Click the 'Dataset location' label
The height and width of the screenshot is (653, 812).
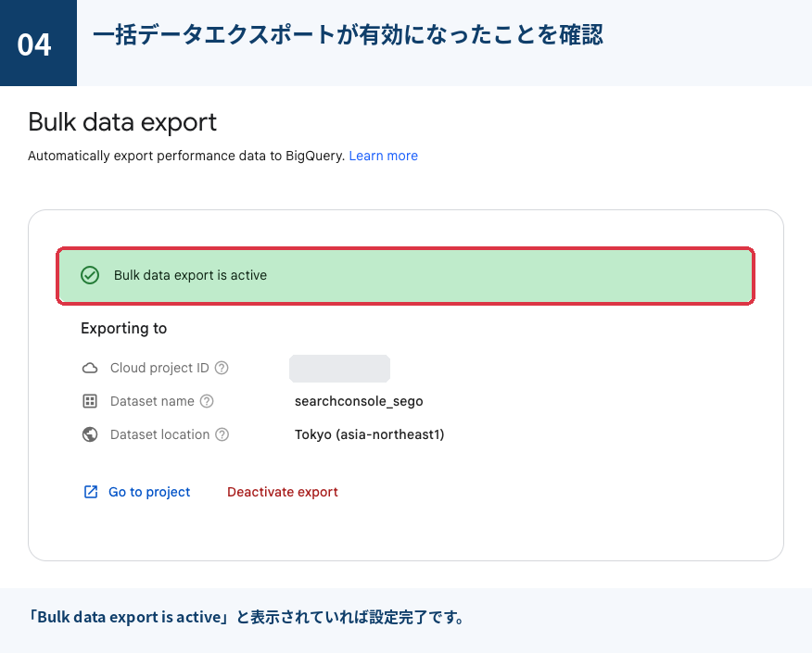coord(160,434)
